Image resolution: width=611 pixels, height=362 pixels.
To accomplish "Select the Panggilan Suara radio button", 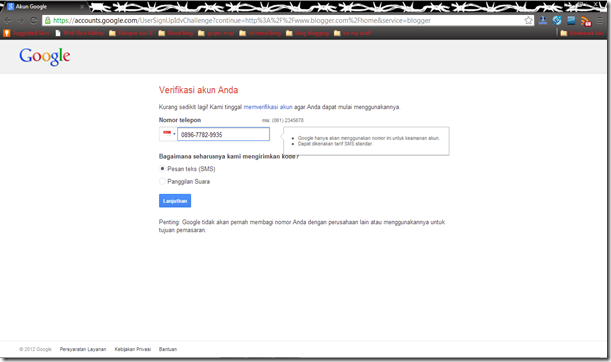I will click(162, 181).
